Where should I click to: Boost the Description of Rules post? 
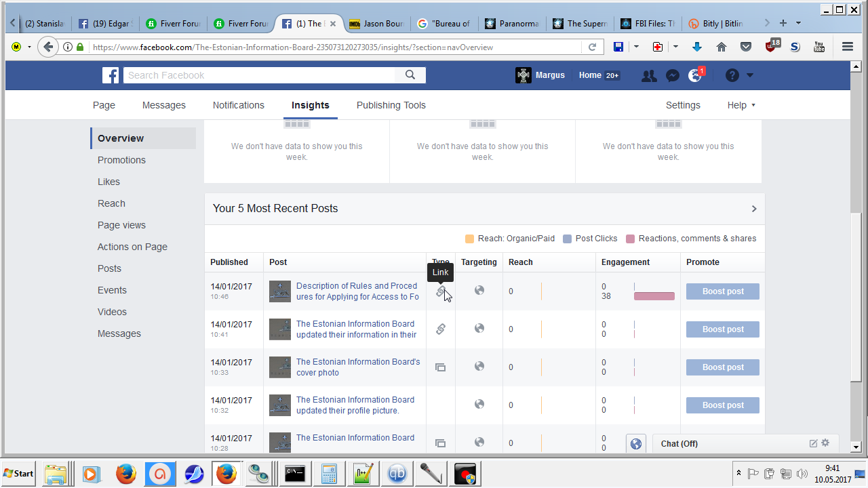point(722,291)
